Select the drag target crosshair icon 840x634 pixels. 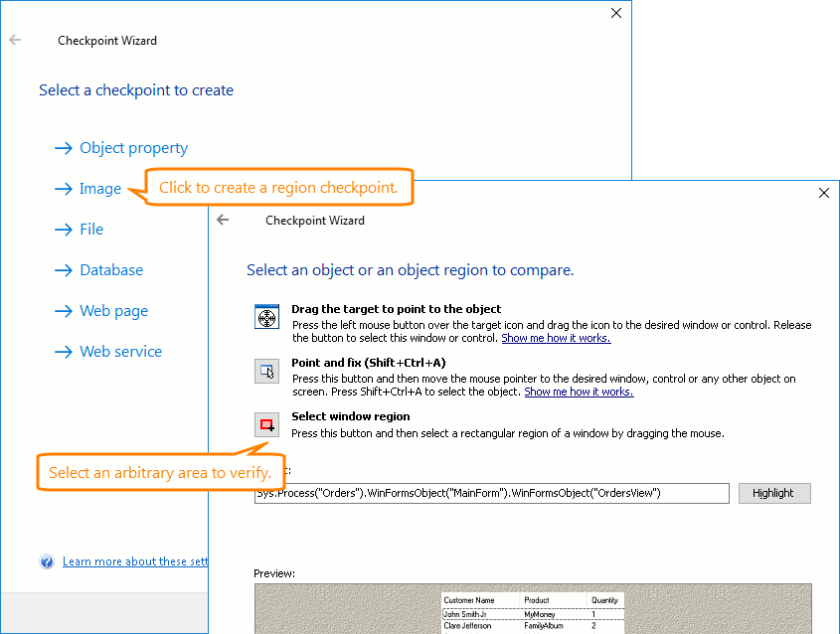[266, 317]
